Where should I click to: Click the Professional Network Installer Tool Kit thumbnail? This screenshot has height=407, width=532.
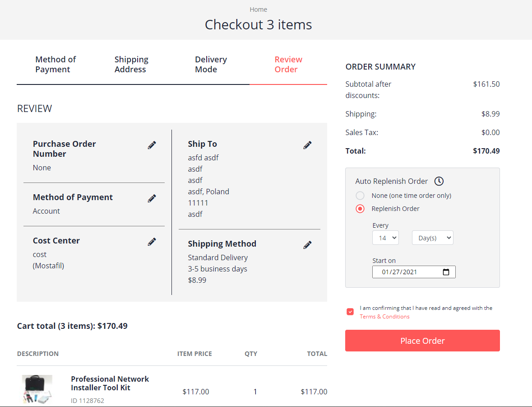click(37, 389)
